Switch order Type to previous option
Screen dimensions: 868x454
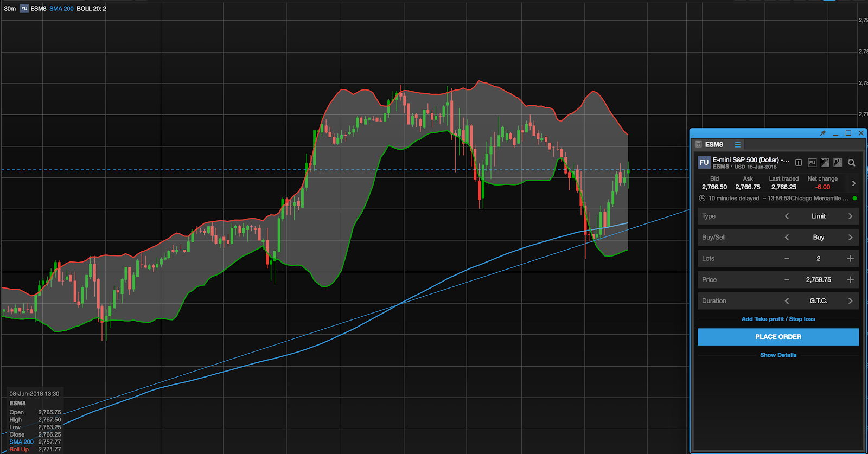(x=787, y=216)
